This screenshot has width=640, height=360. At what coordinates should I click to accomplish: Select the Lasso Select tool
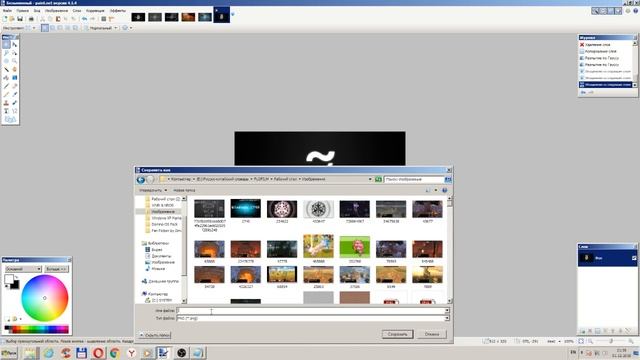coord(6,53)
